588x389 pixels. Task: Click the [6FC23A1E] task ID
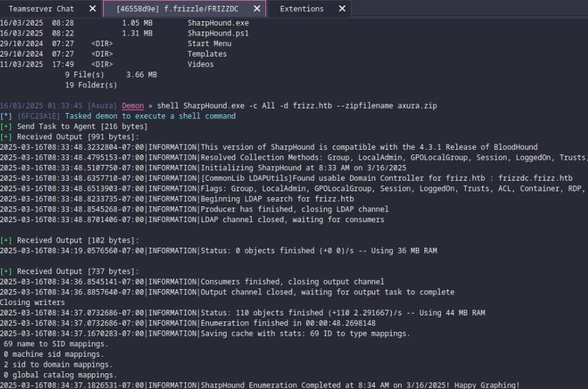point(39,116)
